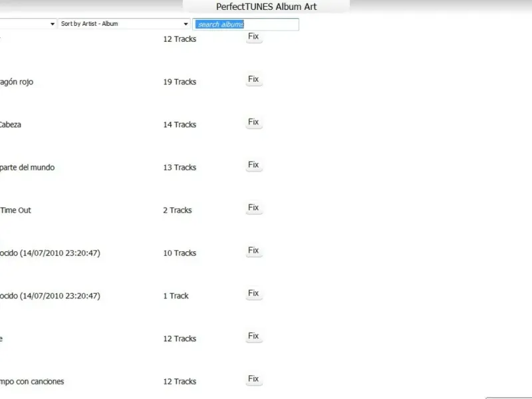Select the 'parte del mundo' album title
The height and width of the screenshot is (399, 532).
coord(27,168)
